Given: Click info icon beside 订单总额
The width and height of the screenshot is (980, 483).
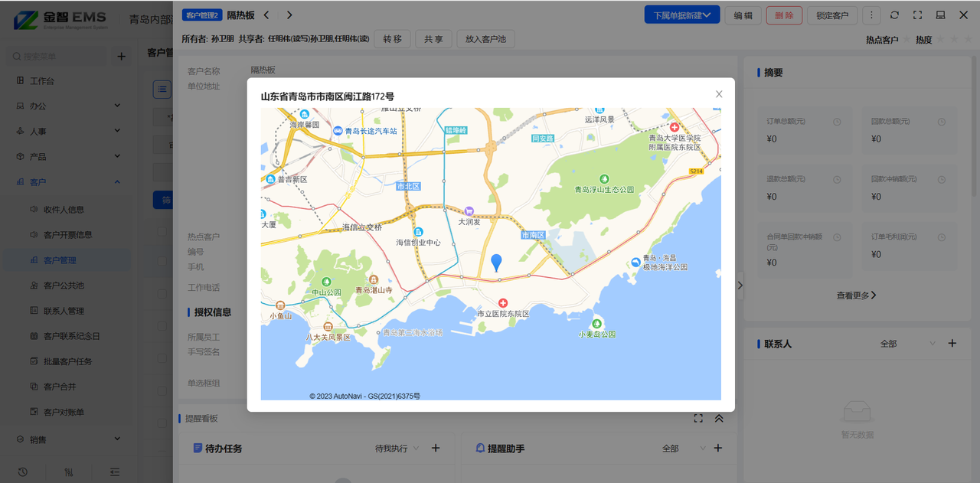Looking at the screenshot, I should click(x=837, y=122).
